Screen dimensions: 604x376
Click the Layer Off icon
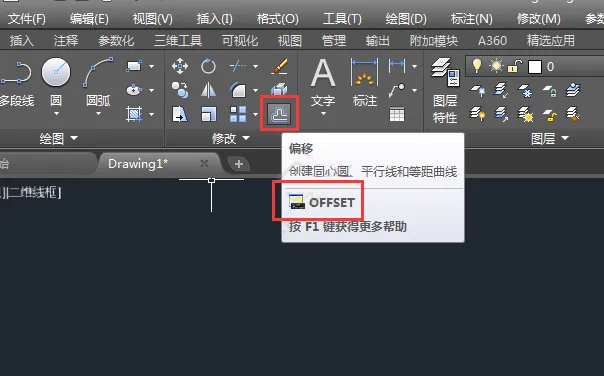478,91
